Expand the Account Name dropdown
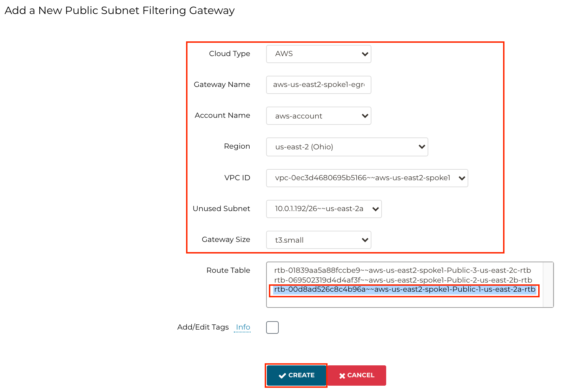The height and width of the screenshot is (392, 561). click(x=318, y=116)
